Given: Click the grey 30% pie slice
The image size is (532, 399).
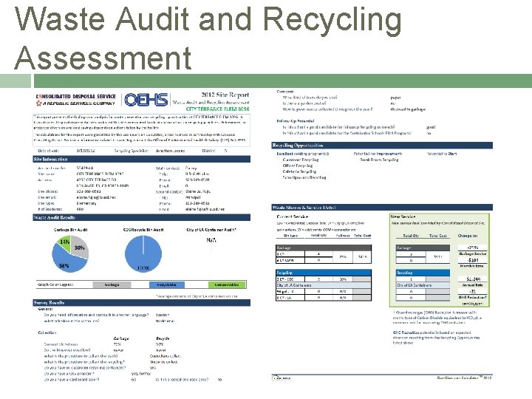Looking at the screenshot, I should [80, 247].
